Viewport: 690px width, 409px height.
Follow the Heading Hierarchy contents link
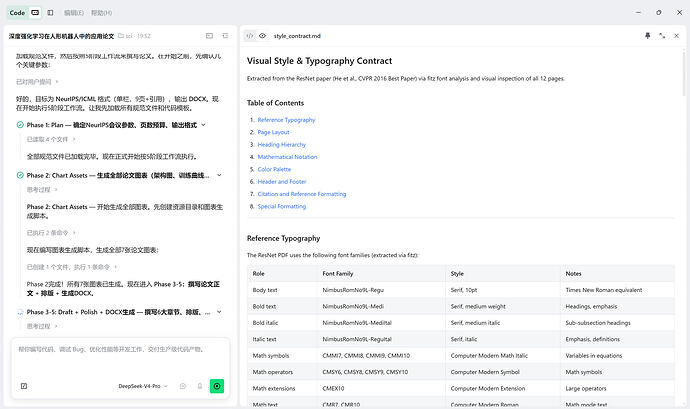(282, 144)
